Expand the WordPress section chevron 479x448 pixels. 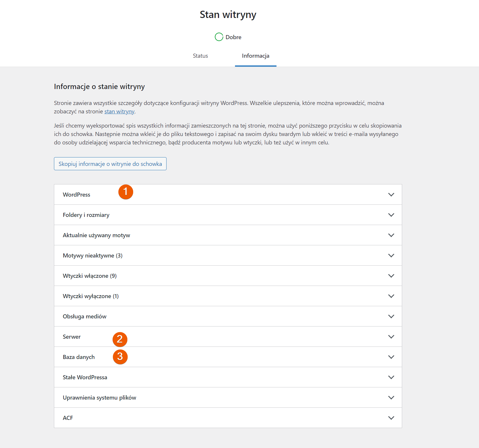(x=391, y=195)
